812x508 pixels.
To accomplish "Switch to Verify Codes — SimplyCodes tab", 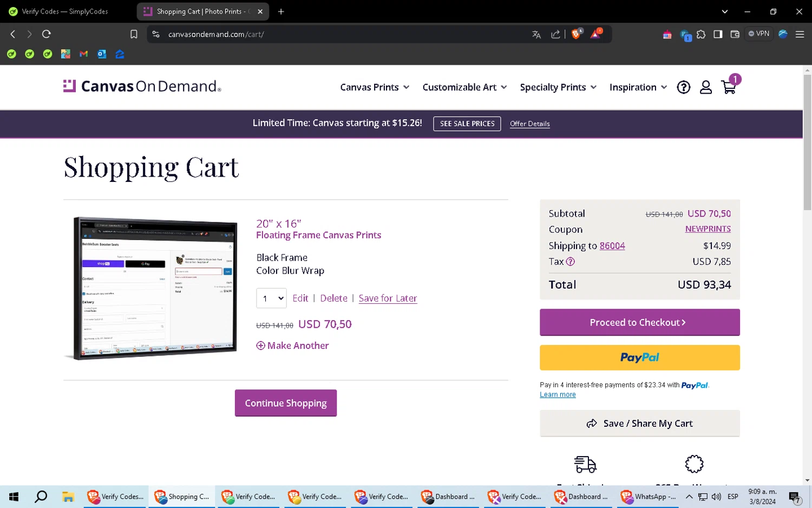I will [65, 11].
